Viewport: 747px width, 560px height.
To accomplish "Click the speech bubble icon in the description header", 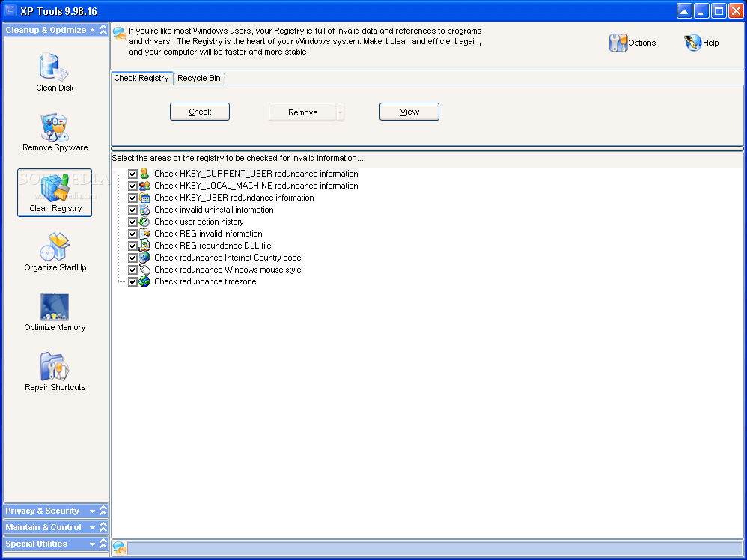I will 120,34.
